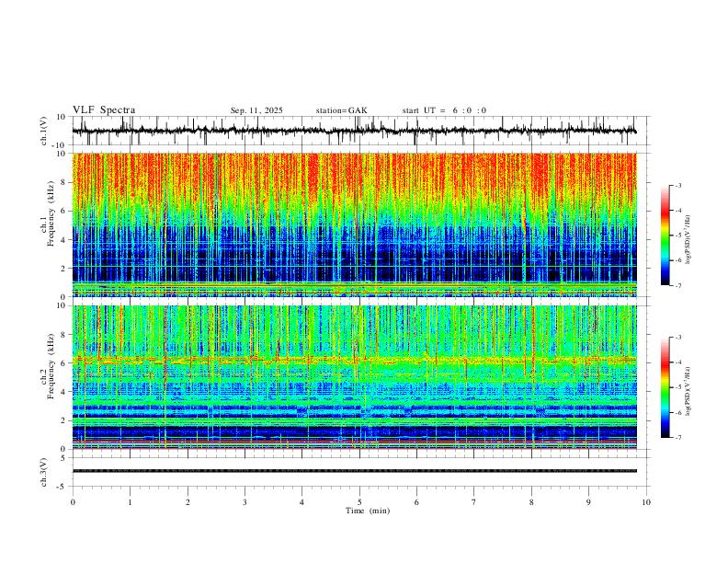Click the ch.2 spectrogram color scale bar

665,387
